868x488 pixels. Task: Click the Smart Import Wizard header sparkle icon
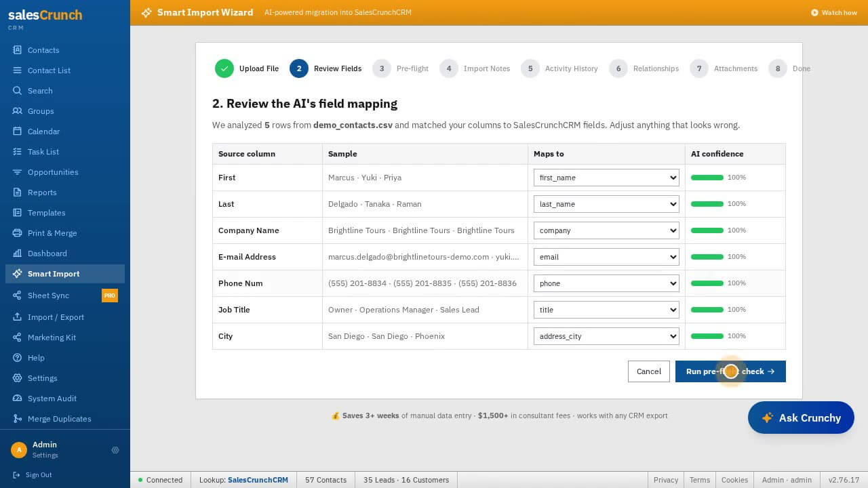[146, 13]
